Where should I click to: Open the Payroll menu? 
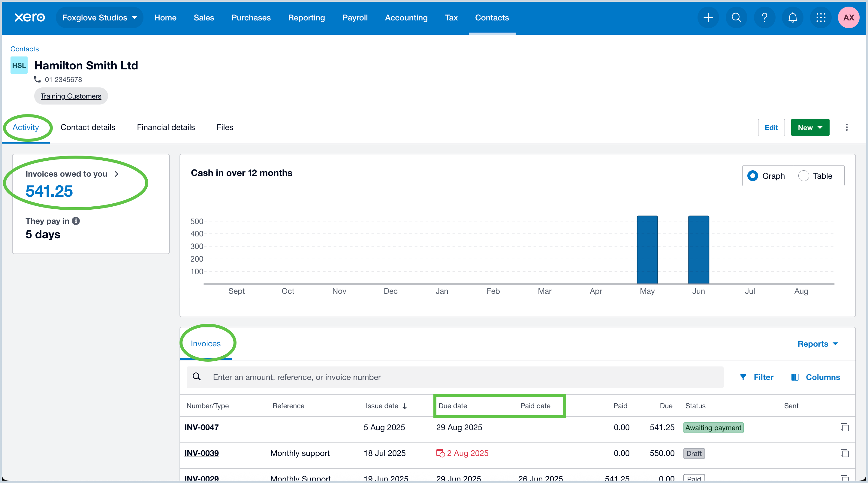355,17
